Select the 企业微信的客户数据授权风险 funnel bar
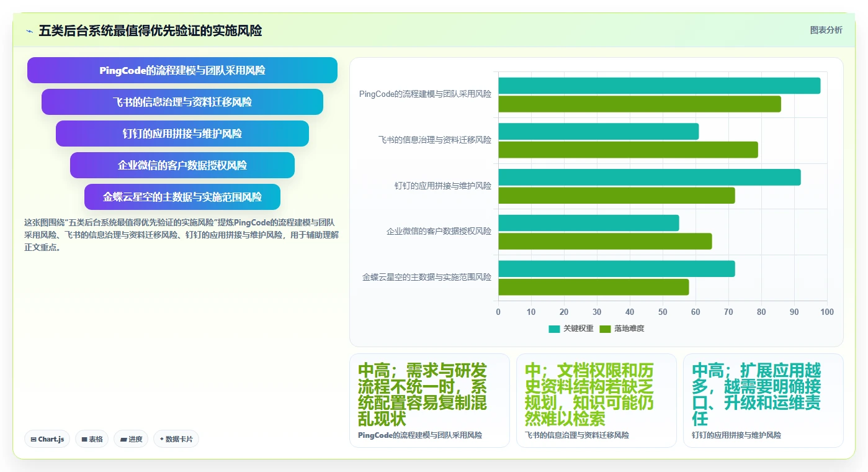This screenshot has height=472, width=868. point(182,165)
